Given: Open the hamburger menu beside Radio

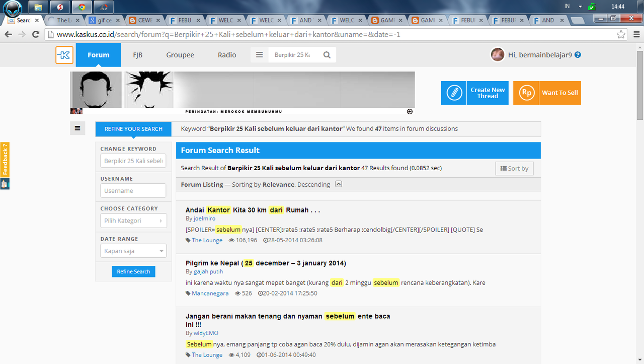Looking at the screenshot, I should (260, 55).
